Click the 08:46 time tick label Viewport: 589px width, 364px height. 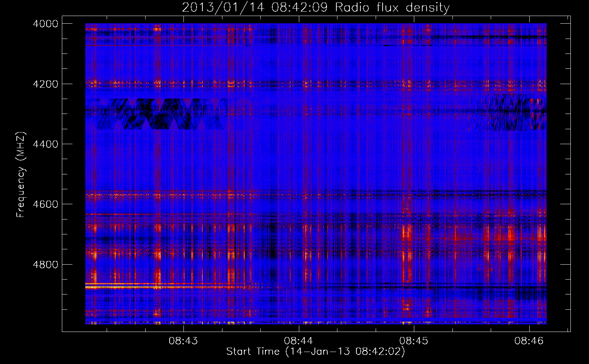tap(529, 341)
